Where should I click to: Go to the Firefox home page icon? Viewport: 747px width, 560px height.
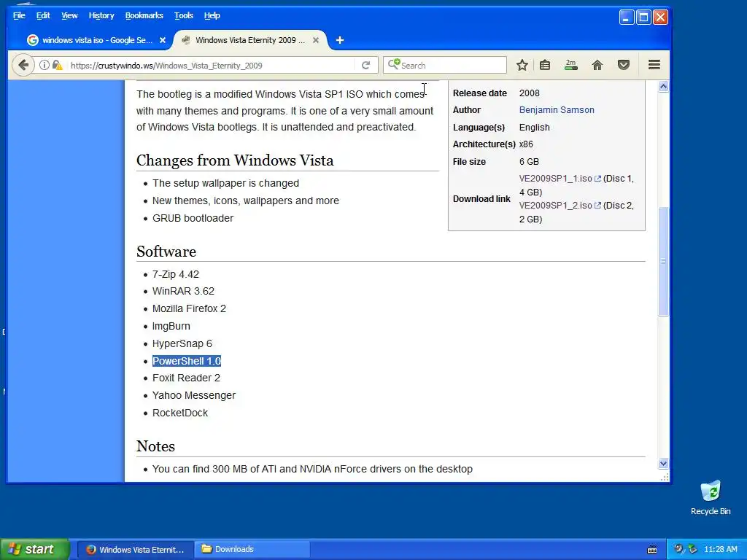(x=597, y=65)
